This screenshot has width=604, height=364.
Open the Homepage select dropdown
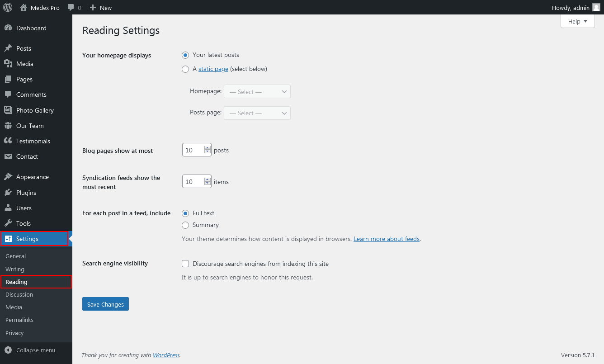(x=257, y=92)
